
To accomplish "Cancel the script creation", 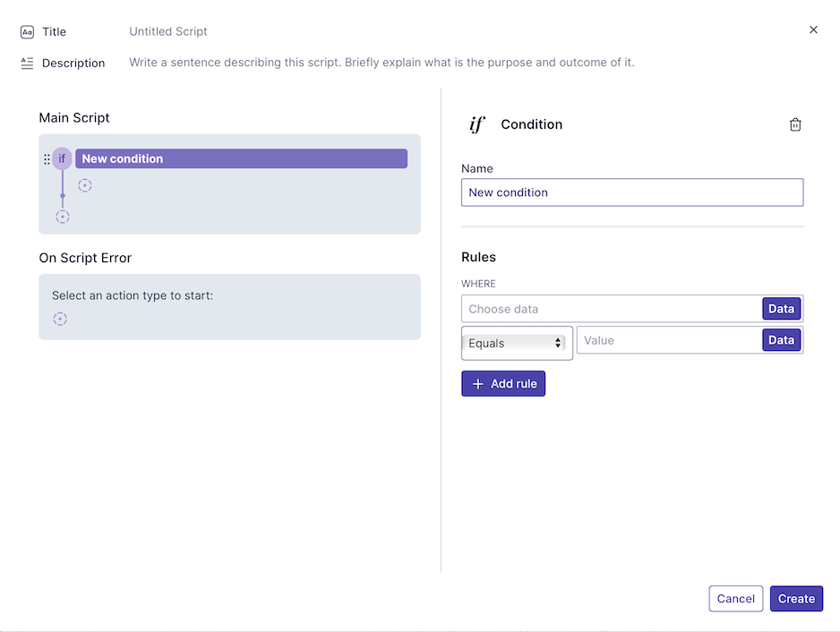I will tap(736, 599).
